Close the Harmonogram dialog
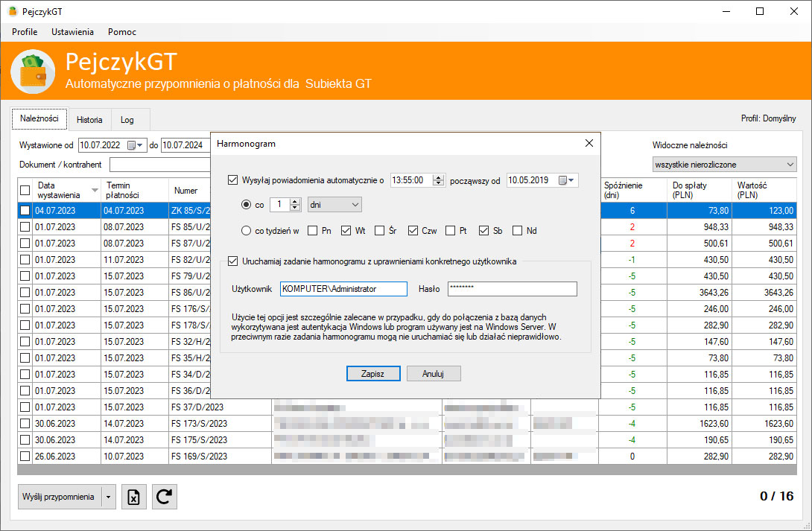The image size is (812, 531). point(589,143)
